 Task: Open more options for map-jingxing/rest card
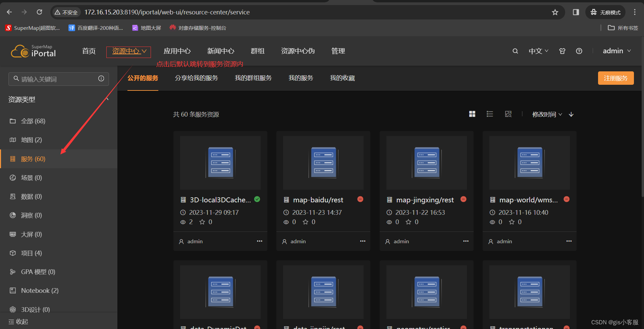(x=466, y=241)
